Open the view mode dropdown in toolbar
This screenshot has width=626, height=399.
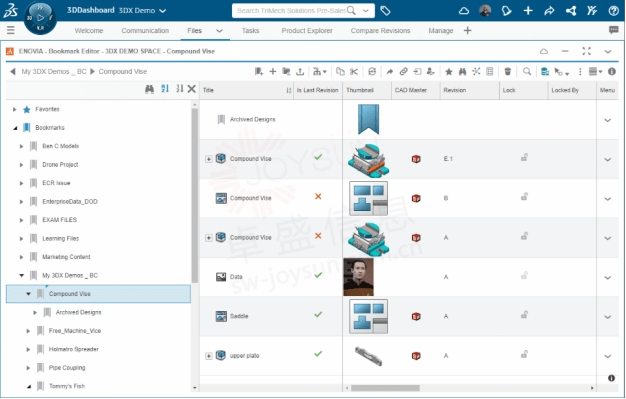pyautogui.click(x=595, y=71)
